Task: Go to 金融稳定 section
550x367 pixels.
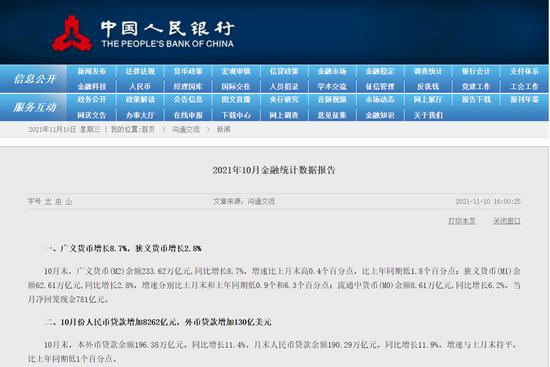Action: pos(380,71)
